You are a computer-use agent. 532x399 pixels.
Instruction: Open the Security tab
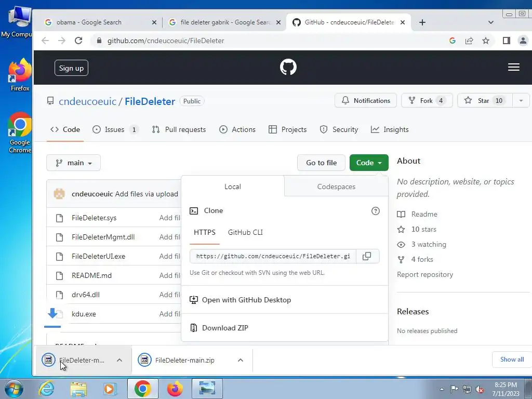[x=339, y=129]
